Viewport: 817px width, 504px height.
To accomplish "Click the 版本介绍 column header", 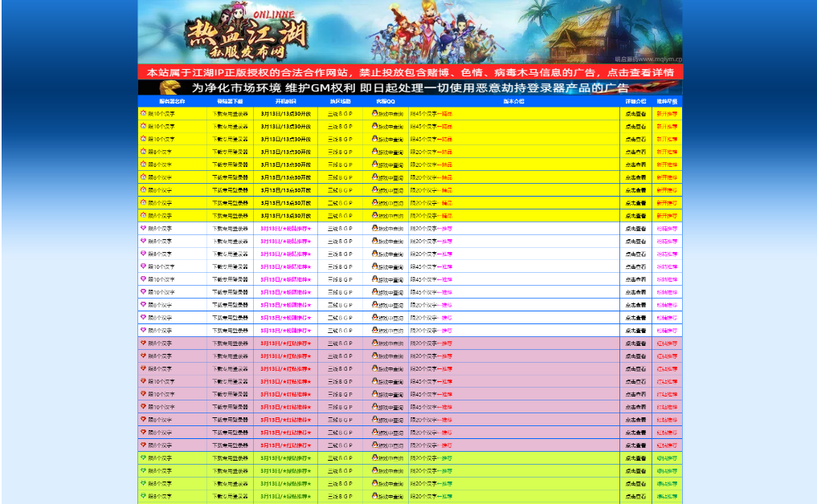I will pos(514,102).
